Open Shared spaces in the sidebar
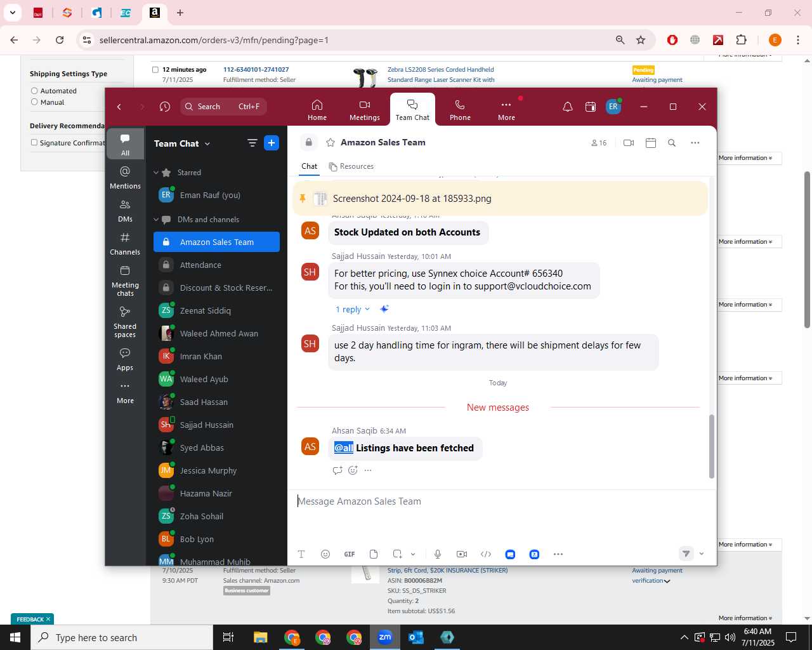This screenshot has height=650, width=812. click(125, 322)
